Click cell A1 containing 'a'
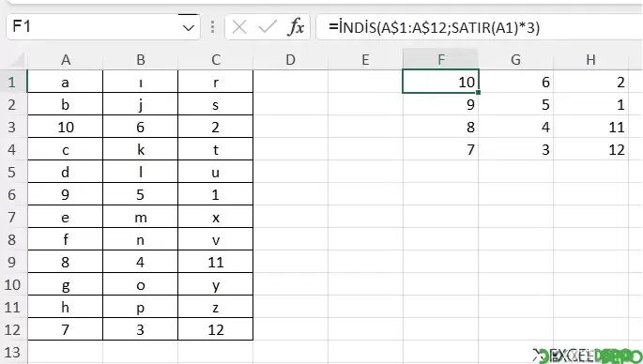 coord(65,82)
